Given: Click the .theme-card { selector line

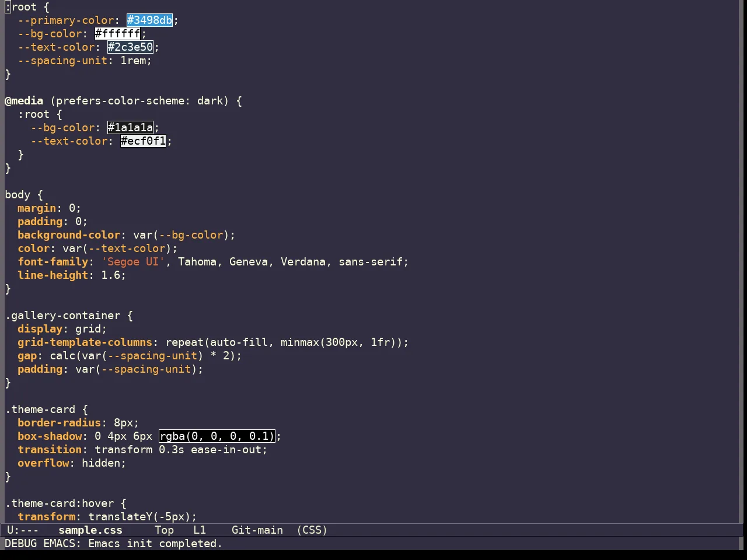Looking at the screenshot, I should (x=47, y=409).
